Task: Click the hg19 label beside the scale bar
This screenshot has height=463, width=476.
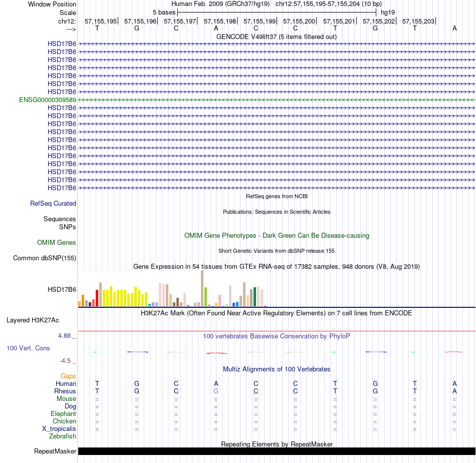Action: [388, 13]
